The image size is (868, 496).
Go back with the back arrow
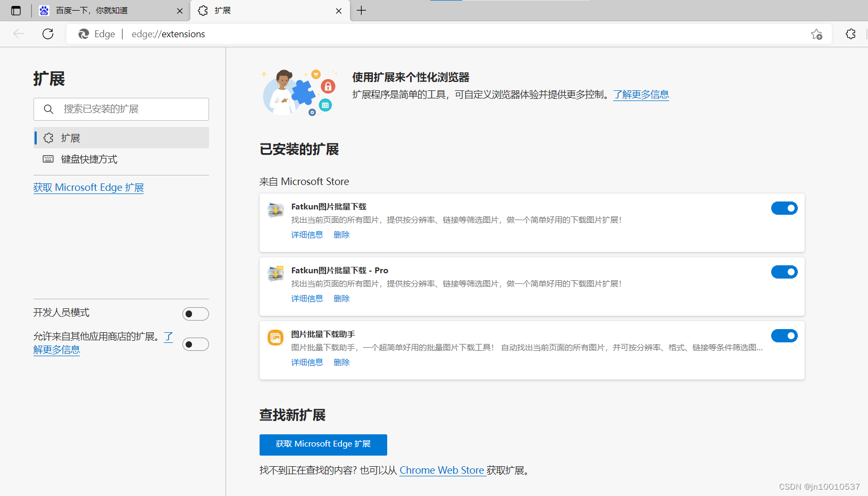19,34
